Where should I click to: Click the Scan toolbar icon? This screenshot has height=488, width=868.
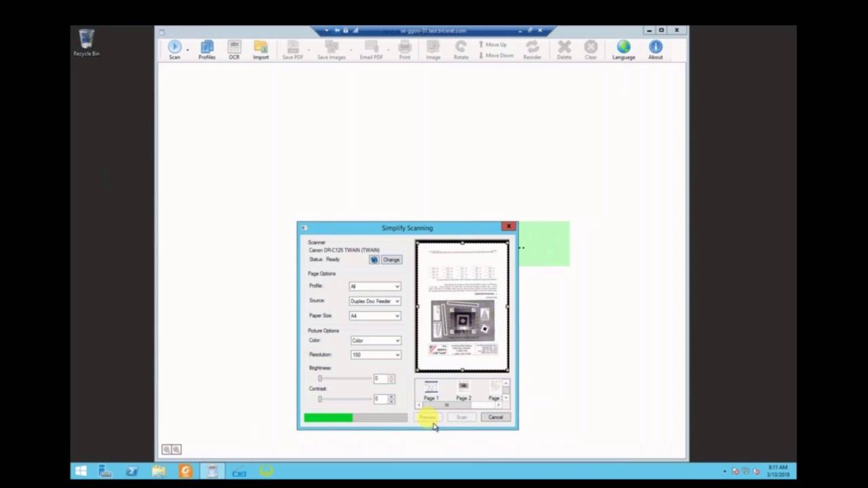click(174, 49)
